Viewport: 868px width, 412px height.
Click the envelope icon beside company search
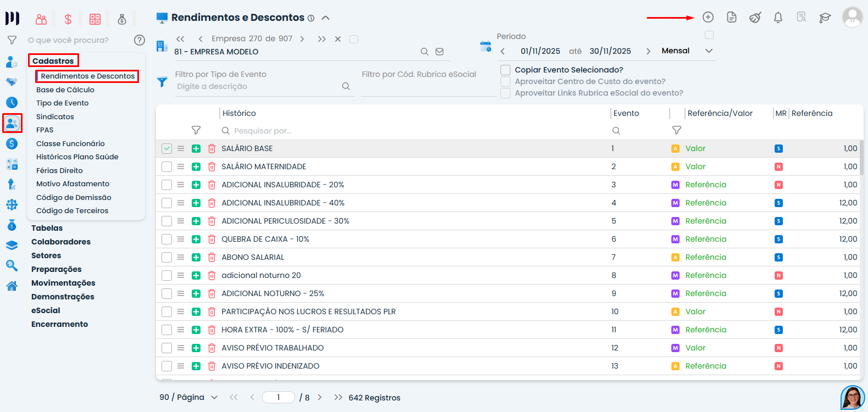[x=439, y=52]
